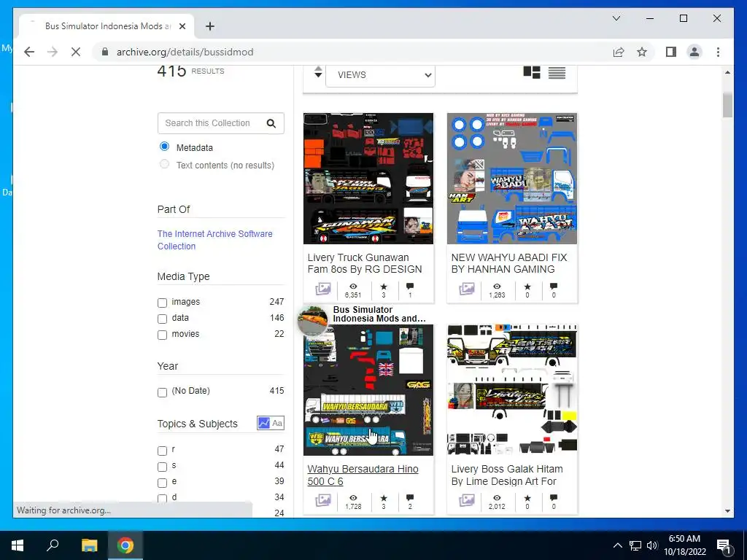
Task: Check the (No Date) year filter
Action: [163, 392]
